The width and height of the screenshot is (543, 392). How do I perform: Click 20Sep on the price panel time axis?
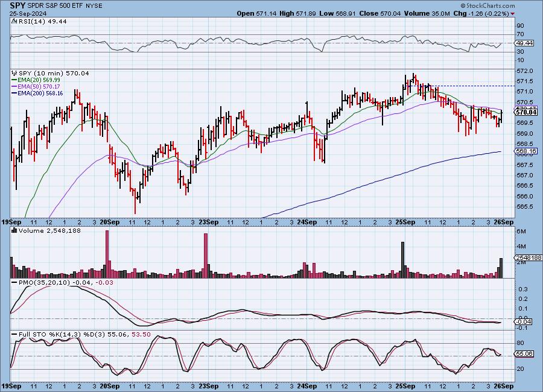tap(109, 223)
